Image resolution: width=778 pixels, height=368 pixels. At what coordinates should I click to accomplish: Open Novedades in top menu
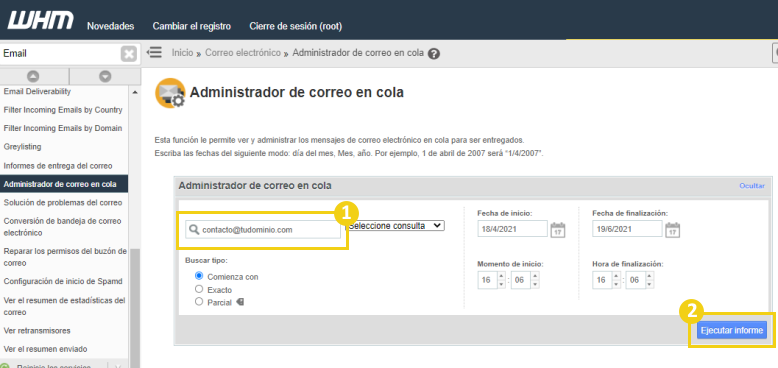tap(111, 26)
